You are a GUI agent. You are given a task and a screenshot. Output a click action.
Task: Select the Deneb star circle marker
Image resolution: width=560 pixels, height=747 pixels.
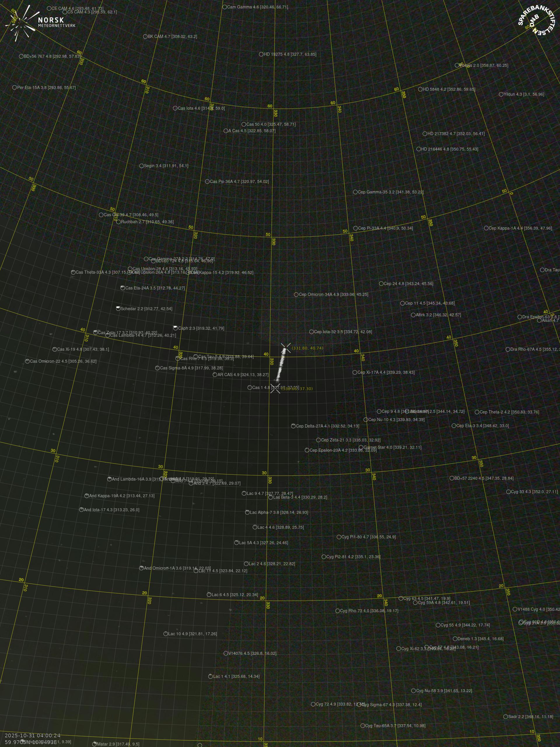click(455, 638)
